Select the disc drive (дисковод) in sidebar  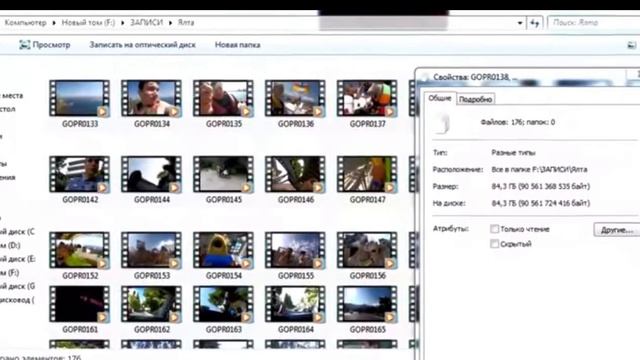coord(18,300)
